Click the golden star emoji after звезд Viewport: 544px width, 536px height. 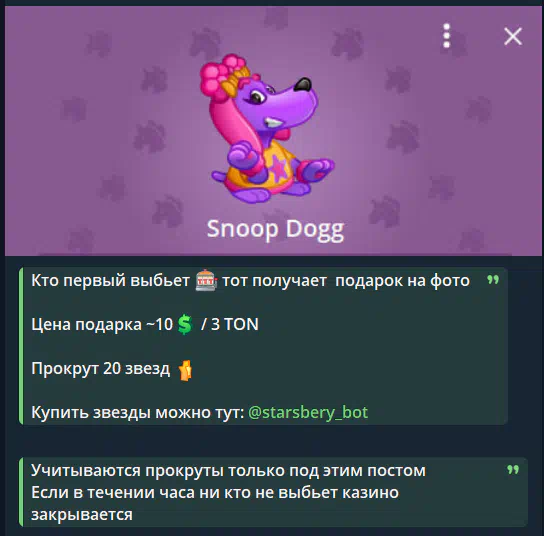pyautogui.click(x=185, y=370)
